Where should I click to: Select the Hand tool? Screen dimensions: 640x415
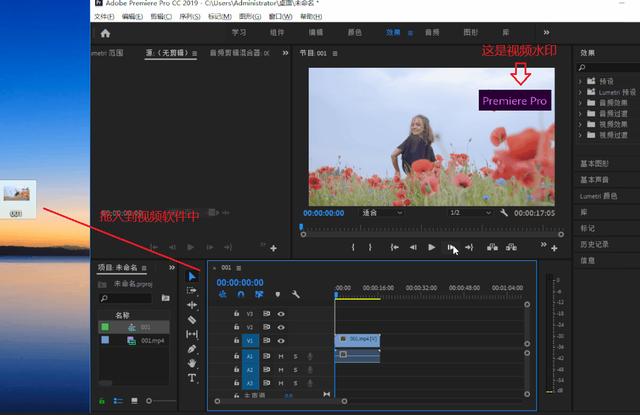[x=192, y=363]
